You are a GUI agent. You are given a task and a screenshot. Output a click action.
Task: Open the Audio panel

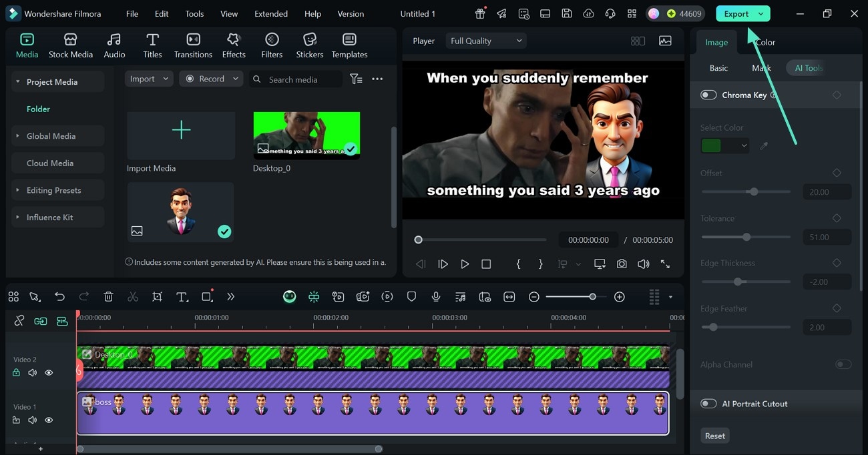tap(114, 46)
